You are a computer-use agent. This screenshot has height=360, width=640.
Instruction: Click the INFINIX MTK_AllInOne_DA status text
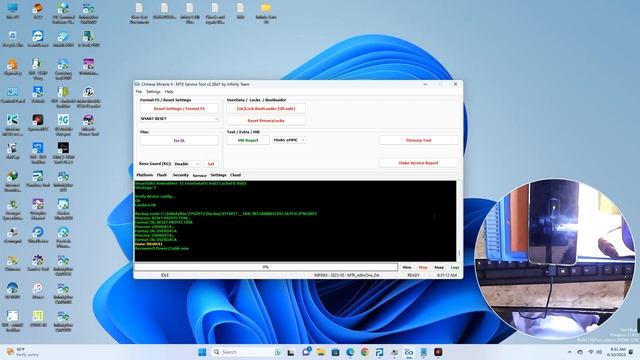[347, 275]
